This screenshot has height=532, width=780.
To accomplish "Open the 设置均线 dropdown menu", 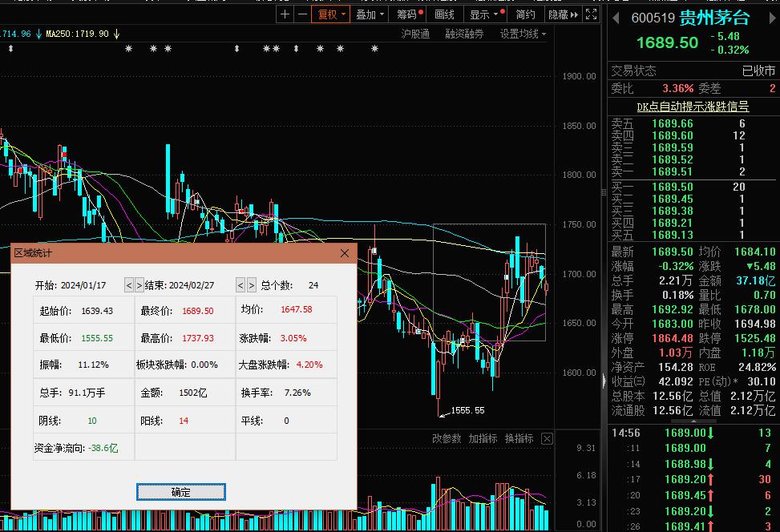I will [523, 34].
